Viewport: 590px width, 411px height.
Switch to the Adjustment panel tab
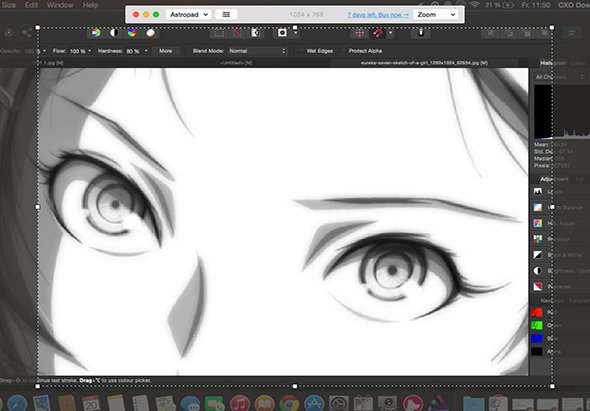pos(554,179)
